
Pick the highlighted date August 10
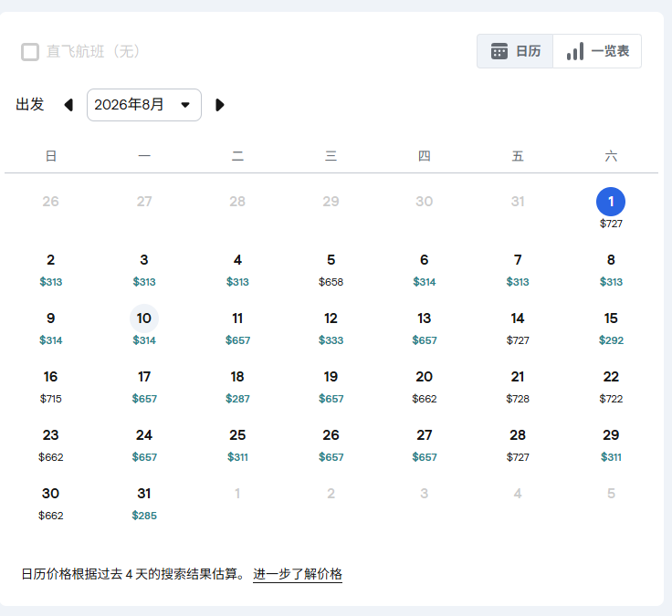tap(144, 326)
